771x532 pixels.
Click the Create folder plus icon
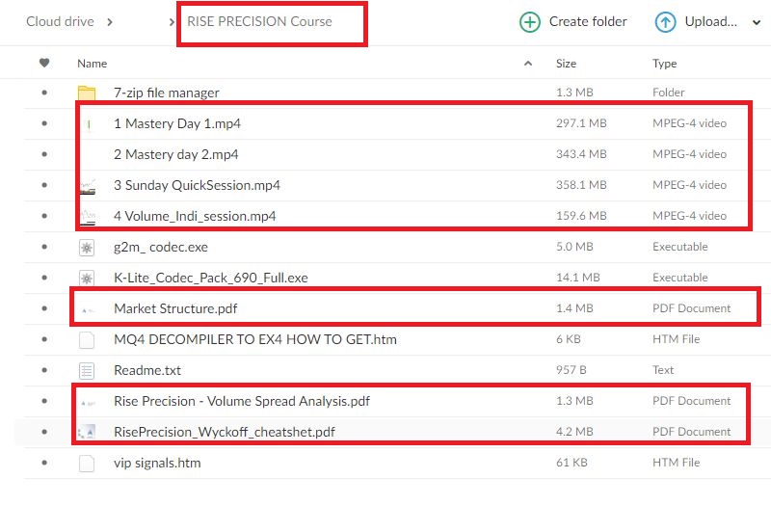pos(529,22)
